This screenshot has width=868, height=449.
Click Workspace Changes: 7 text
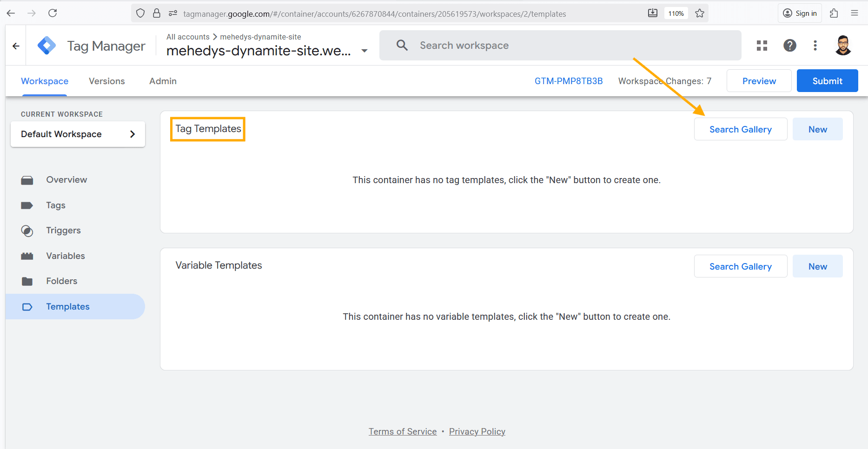(x=665, y=81)
